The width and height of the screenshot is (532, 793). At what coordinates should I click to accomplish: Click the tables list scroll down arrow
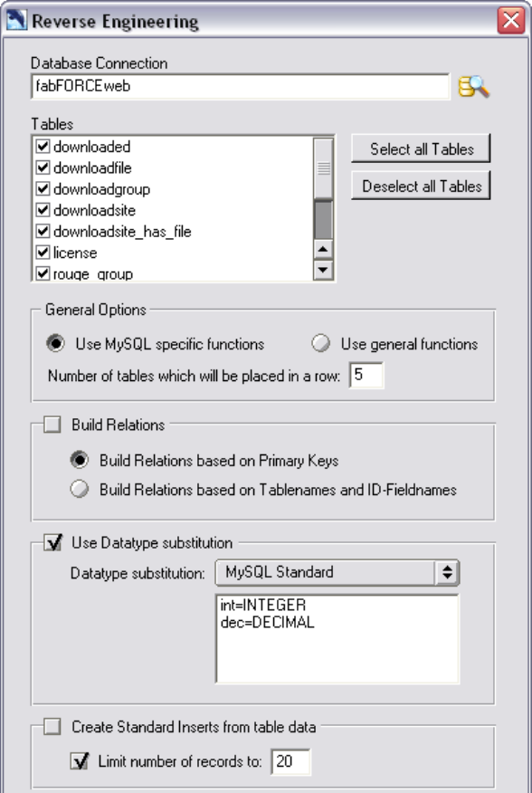[323, 270]
